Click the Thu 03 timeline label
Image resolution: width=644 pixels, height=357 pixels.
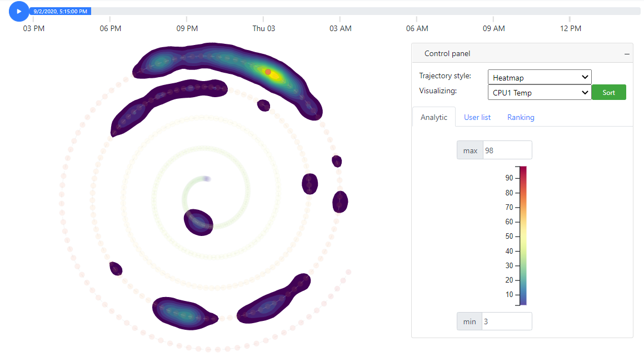coord(263,28)
